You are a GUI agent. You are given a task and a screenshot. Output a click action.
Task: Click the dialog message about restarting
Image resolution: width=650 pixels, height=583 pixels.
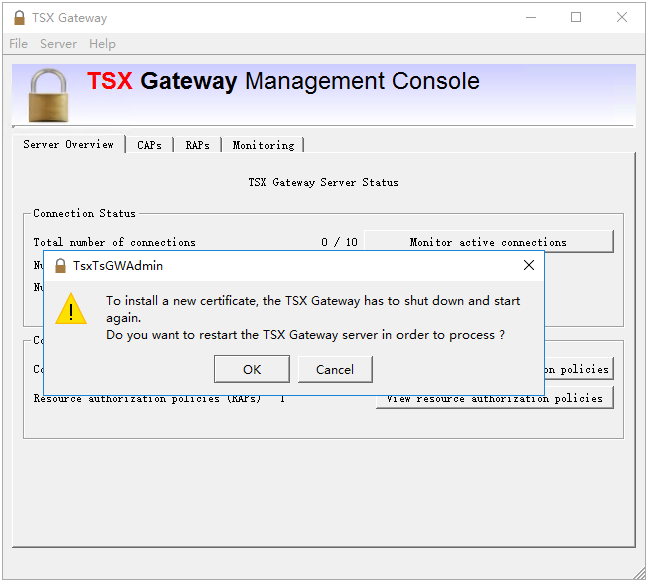tap(313, 318)
